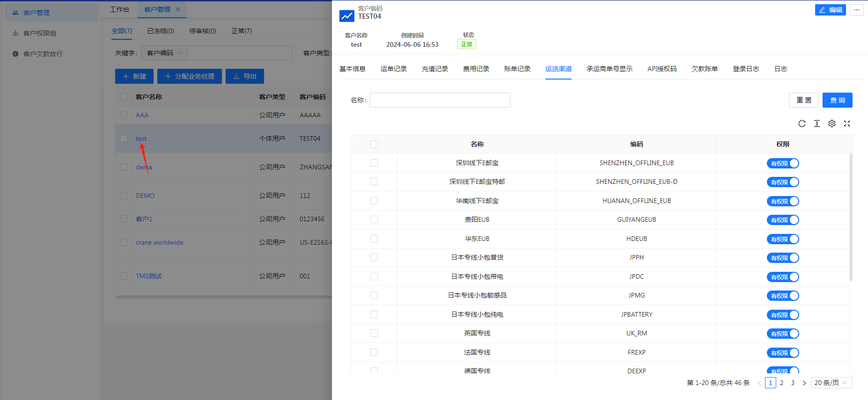Switch to 登录日志 tab
868x400 pixels.
746,69
